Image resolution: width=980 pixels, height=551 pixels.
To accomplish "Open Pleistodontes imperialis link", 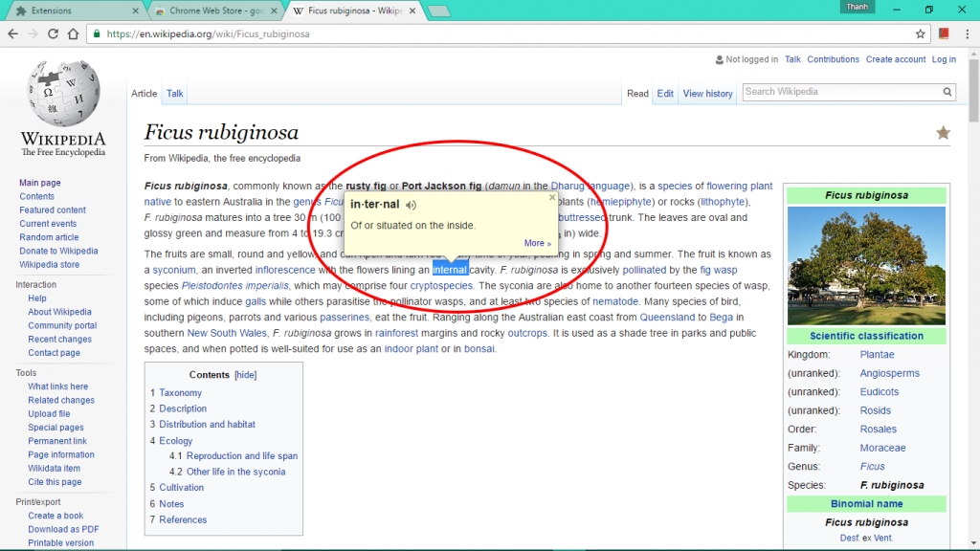I will click(x=235, y=285).
